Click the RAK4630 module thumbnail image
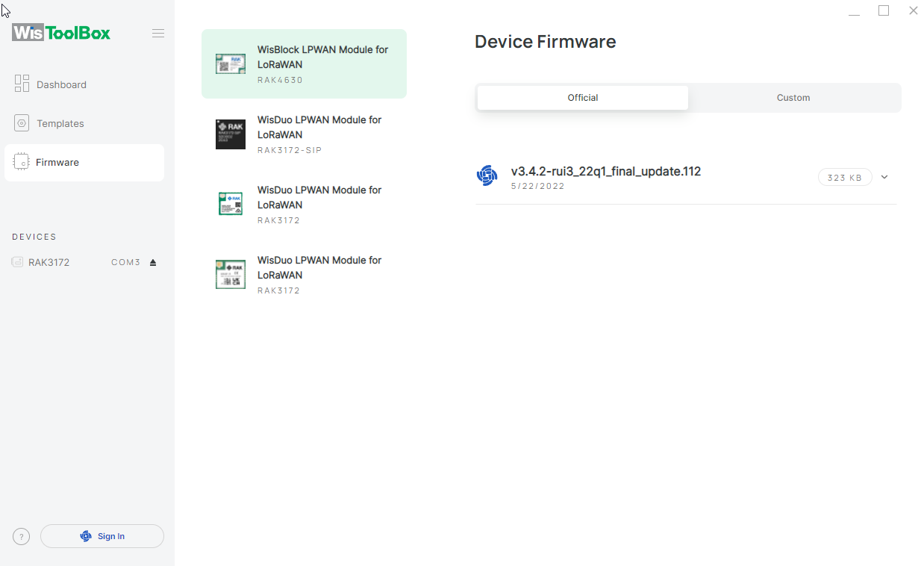 pyautogui.click(x=231, y=63)
